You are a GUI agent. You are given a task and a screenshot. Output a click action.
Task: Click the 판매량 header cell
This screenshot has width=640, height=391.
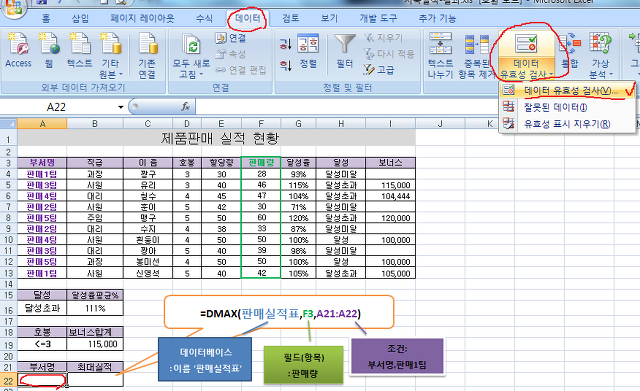click(261, 163)
